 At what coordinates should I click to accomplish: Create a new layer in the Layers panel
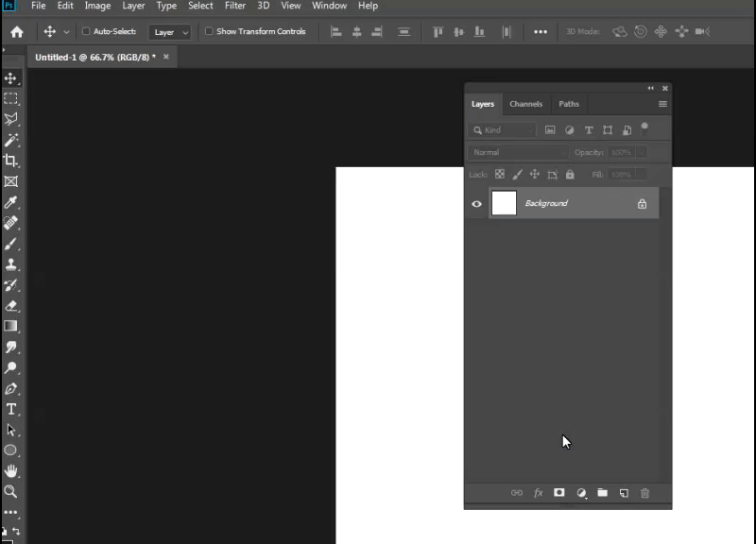pos(624,493)
